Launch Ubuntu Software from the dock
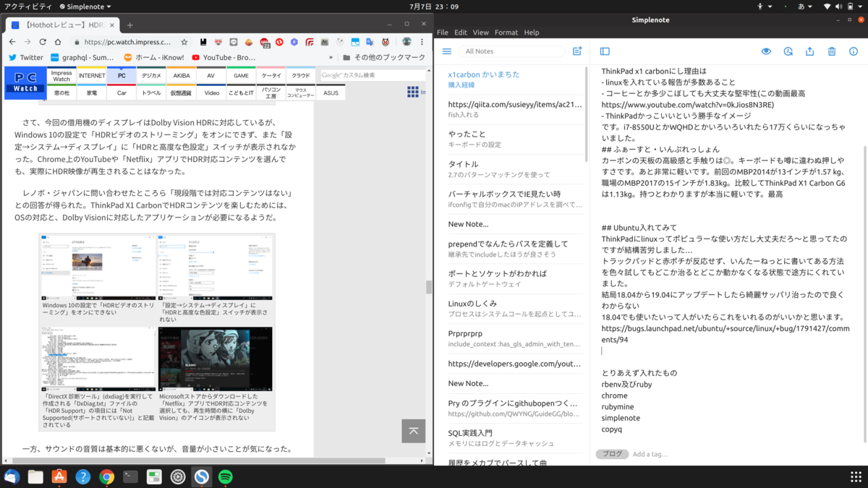The image size is (868, 488). [59, 476]
